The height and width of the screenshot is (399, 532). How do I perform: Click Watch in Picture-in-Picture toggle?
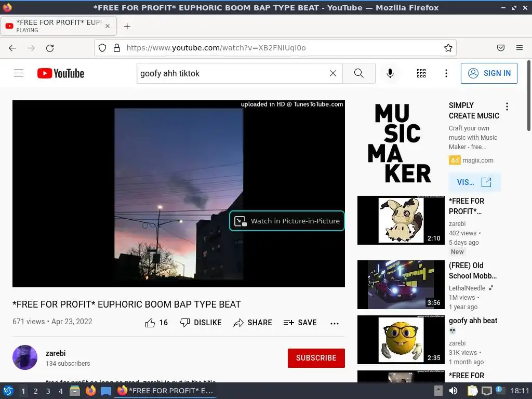287,221
